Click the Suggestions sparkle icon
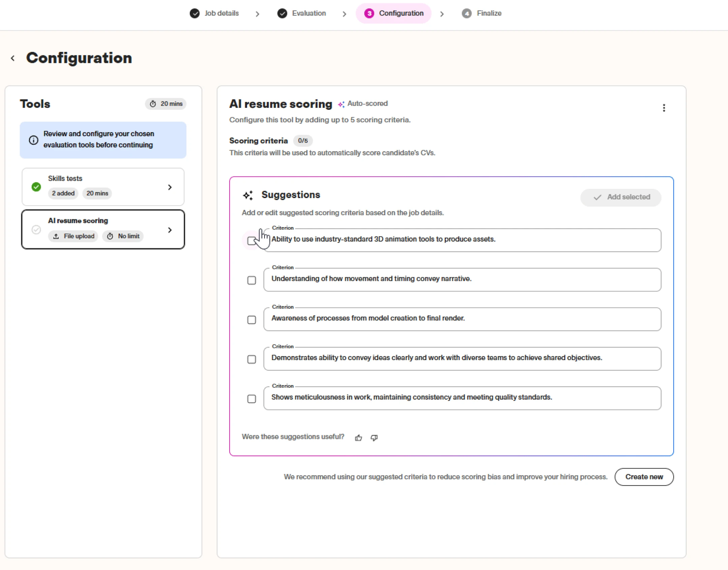The image size is (728, 570). (248, 195)
